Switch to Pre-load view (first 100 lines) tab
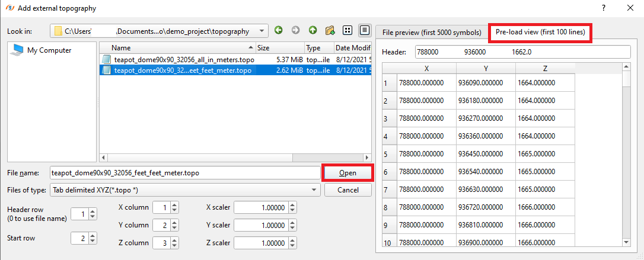644x260 pixels. (x=540, y=32)
